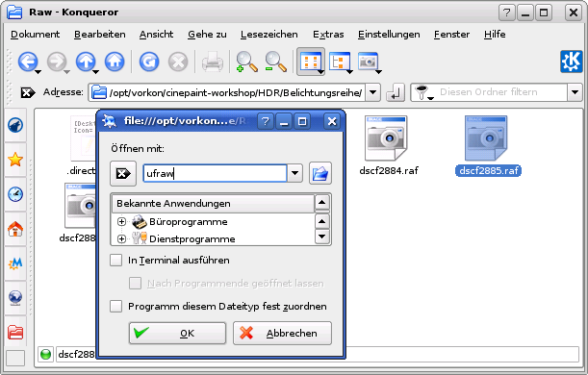The width and height of the screenshot is (588, 375).
Task: Open the Hilfe menu
Action: point(495,35)
